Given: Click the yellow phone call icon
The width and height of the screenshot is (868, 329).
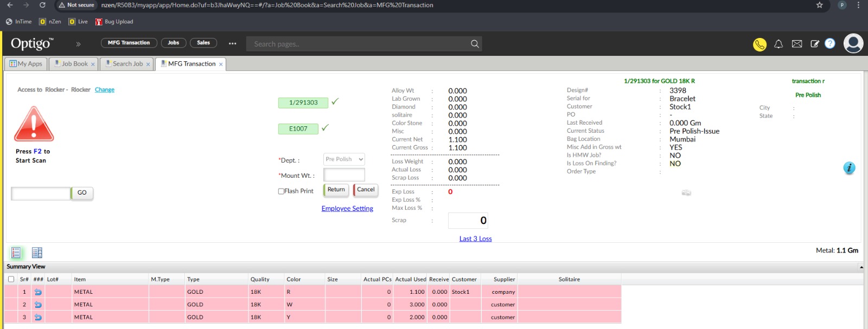Looking at the screenshot, I should (759, 44).
